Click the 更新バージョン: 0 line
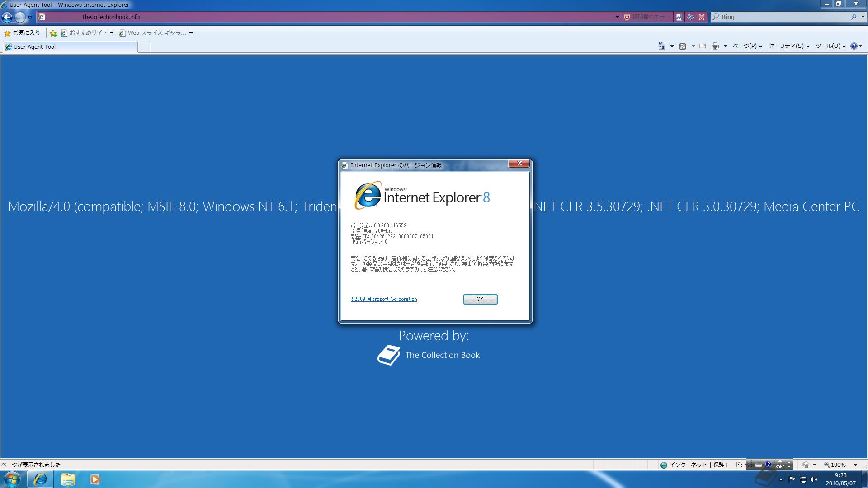This screenshot has width=868, height=488. point(369,242)
